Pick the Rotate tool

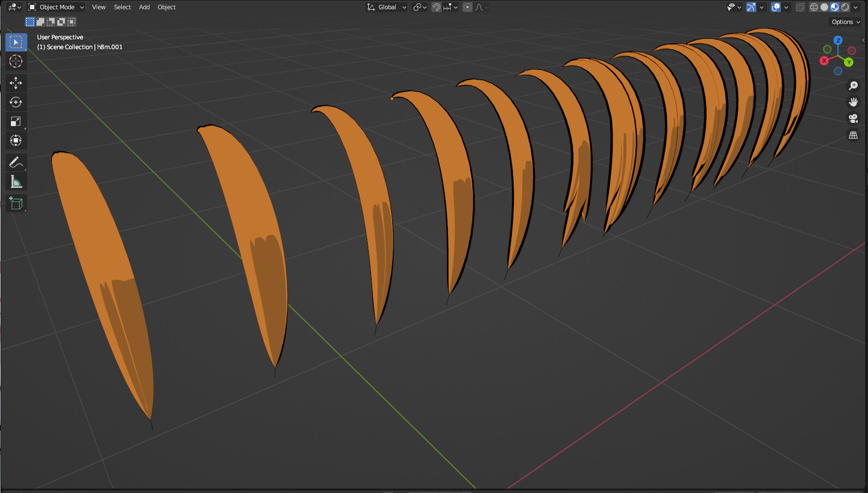[x=16, y=102]
